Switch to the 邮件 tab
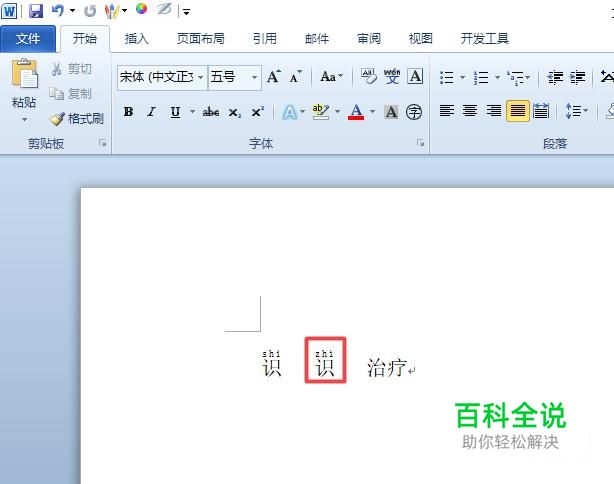Image resolution: width=614 pixels, height=484 pixels. coord(317,39)
